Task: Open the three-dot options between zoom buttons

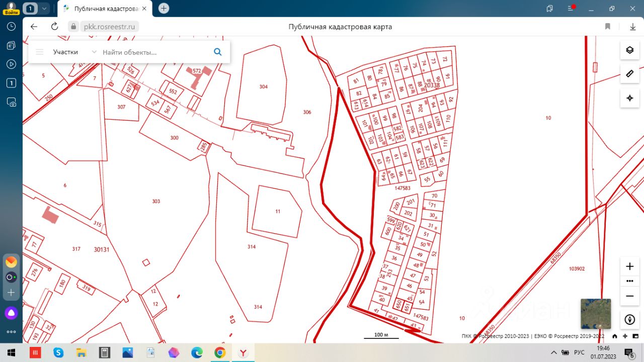Action: tap(629, 281)
